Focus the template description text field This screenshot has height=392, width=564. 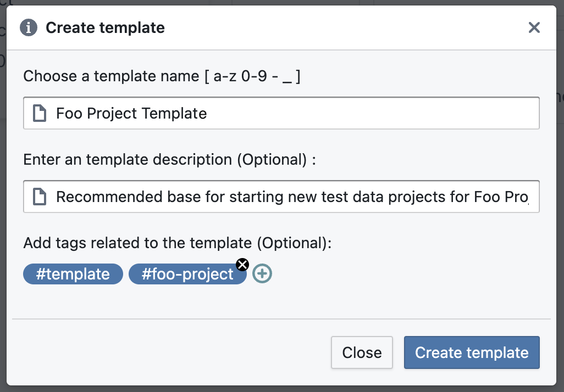click(x=281, y=197)
